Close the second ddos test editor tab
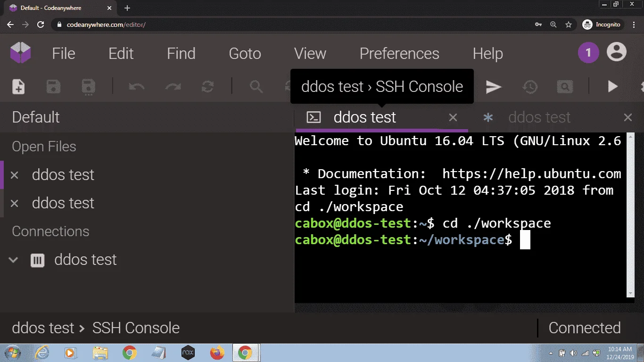644x362 pixels. pos(628,117)
